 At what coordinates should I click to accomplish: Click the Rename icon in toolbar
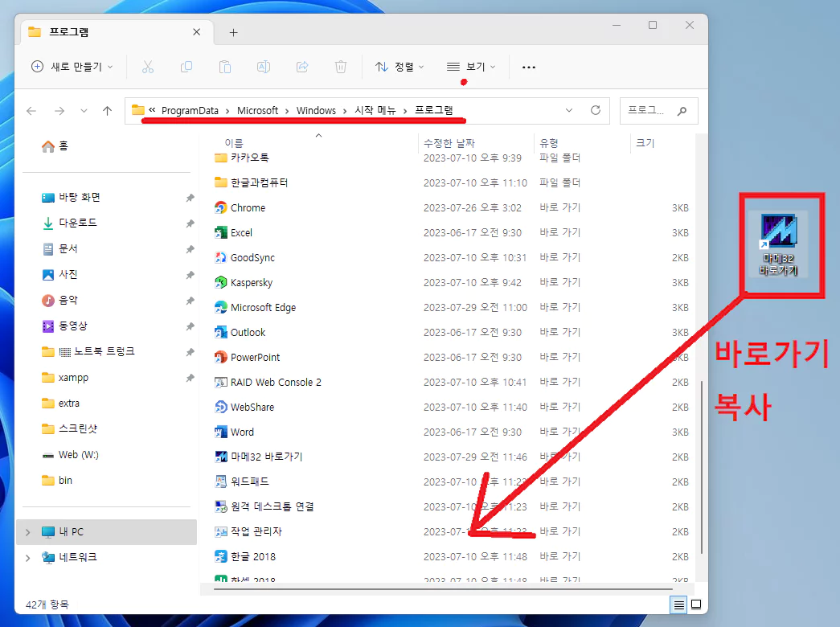264,67
